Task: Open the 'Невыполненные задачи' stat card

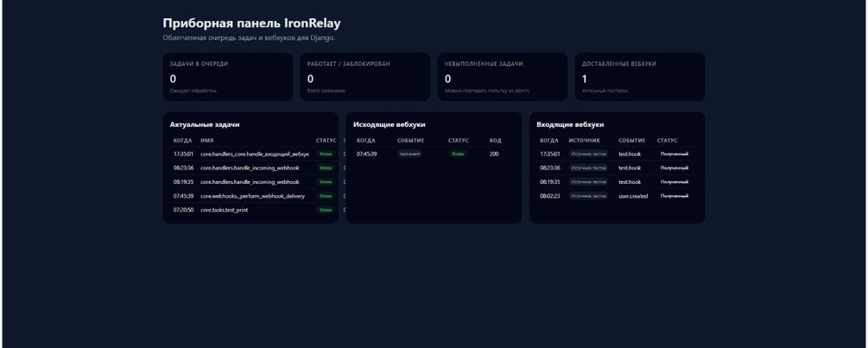Action: [x=502, y=77]
